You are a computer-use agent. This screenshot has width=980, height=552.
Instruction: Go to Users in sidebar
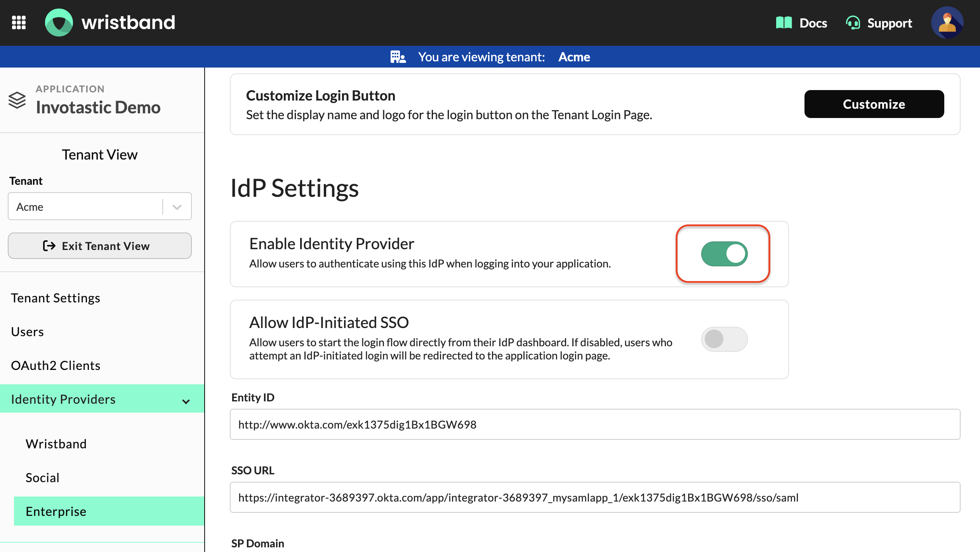tap(27, 332)
